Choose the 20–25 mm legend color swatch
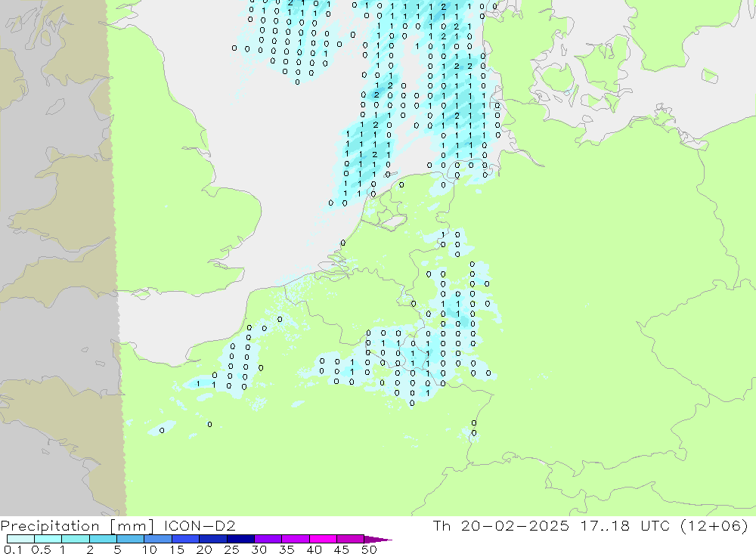756x554 pixels. point(213,539)
